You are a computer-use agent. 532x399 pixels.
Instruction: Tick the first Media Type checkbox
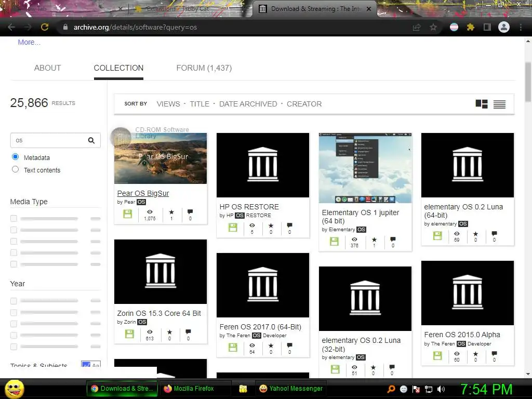click(x=14, y=219)
